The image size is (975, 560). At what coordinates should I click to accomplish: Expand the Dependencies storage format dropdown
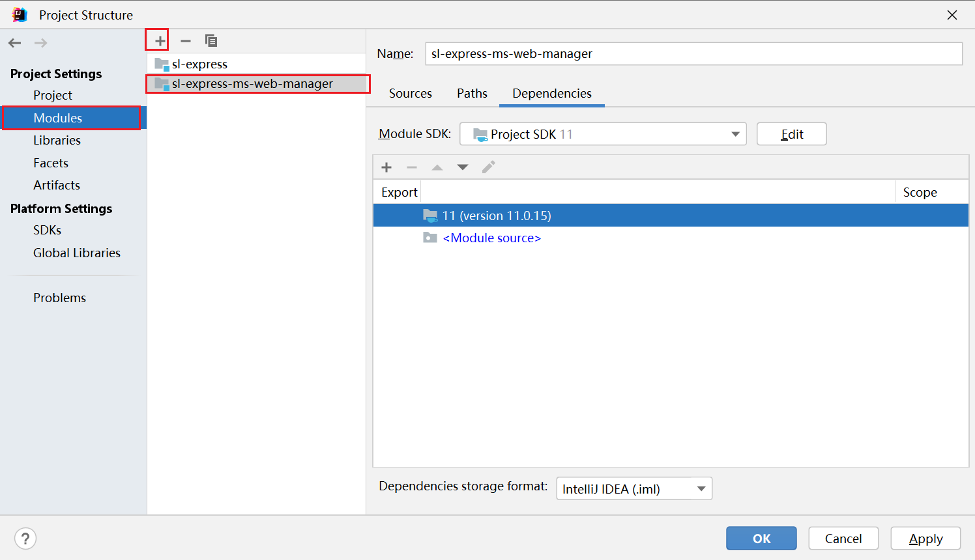[x=633, y=488]
